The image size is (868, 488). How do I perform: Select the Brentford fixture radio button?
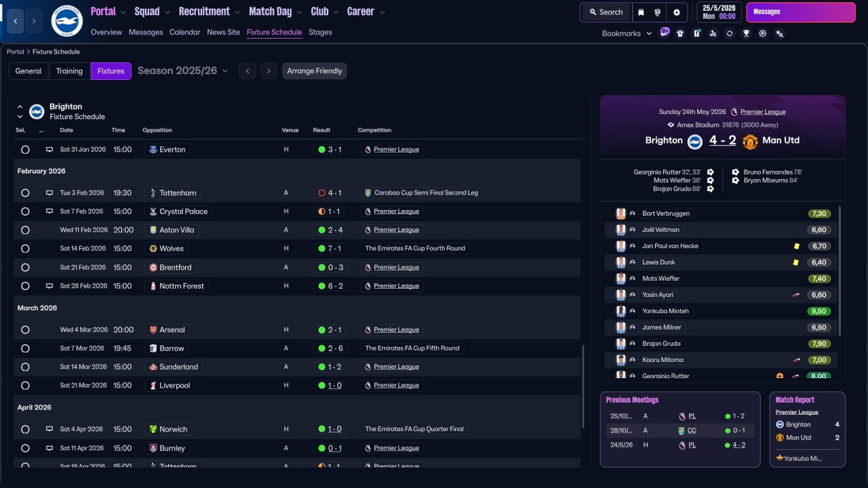click(x=25, y=268)
